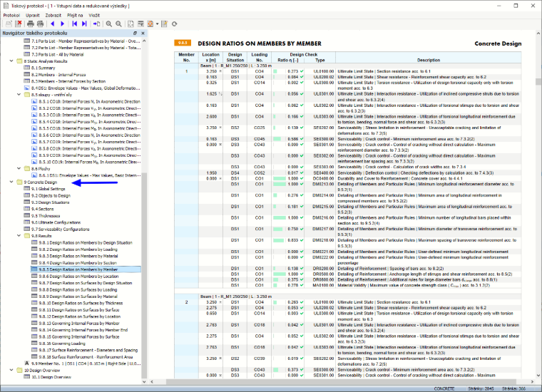Click the page's vertical scrollbar thumb
Screen dimensions: 542x392
538,81
